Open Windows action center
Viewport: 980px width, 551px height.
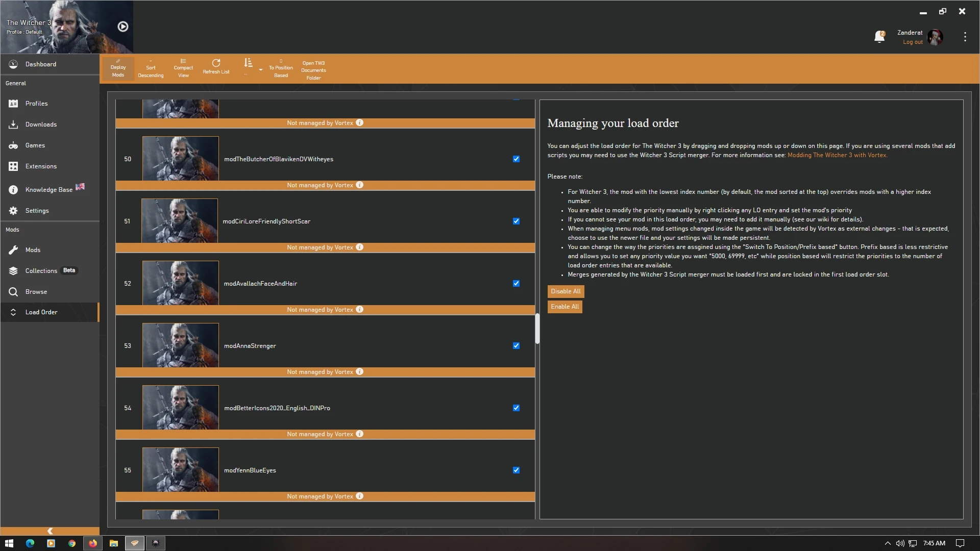point(960,543)
